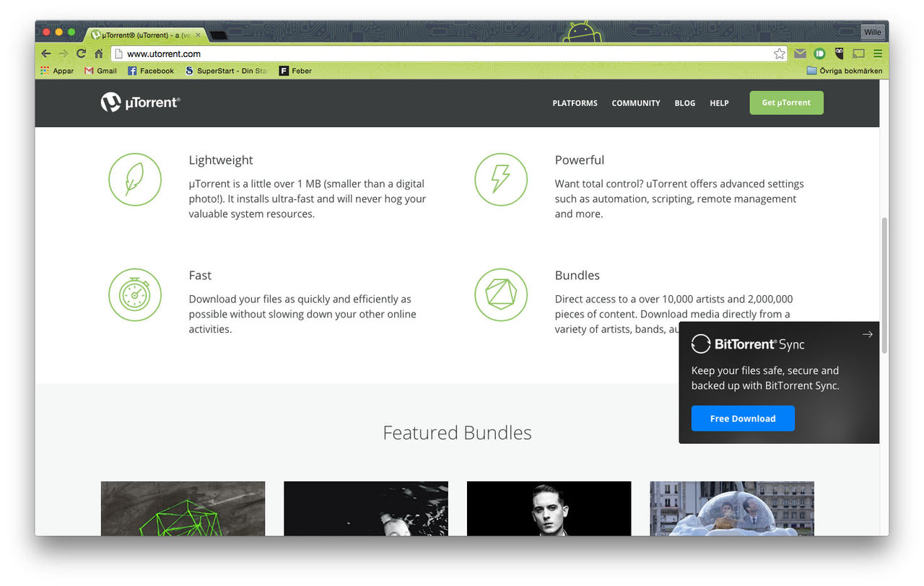
Task: Click the Bundles polygon icon
Action: click(501, 294)
